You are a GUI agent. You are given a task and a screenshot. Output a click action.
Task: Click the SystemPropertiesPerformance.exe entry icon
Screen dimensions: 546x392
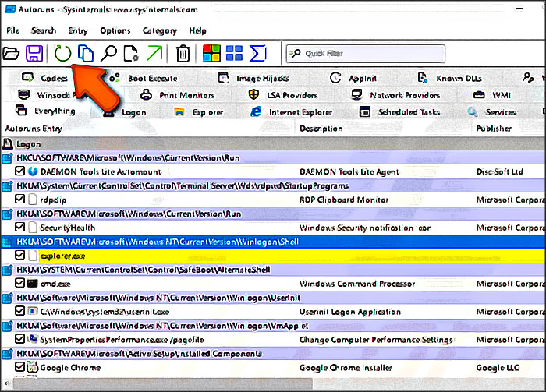pyautogui.click(x=33, y=339)
